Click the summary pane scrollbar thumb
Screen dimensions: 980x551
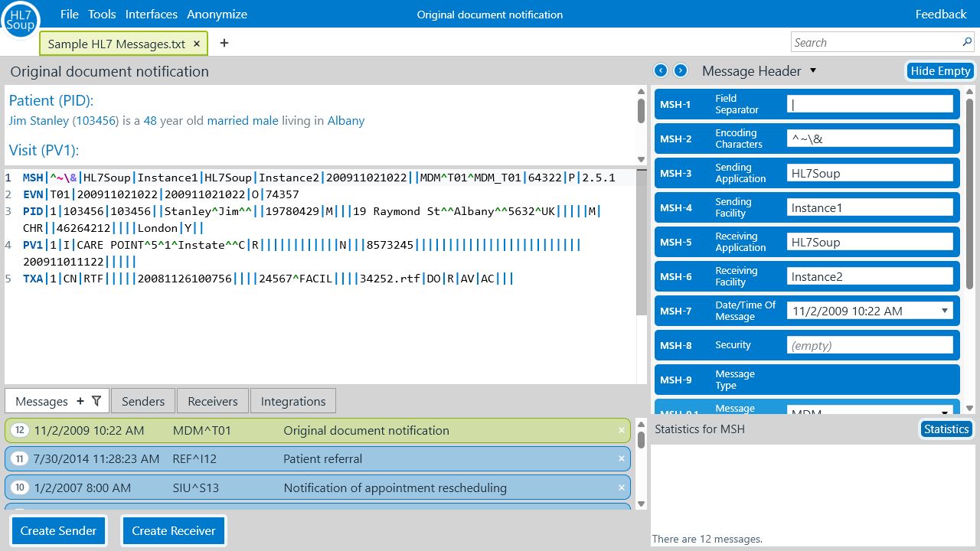pos(641,110)
